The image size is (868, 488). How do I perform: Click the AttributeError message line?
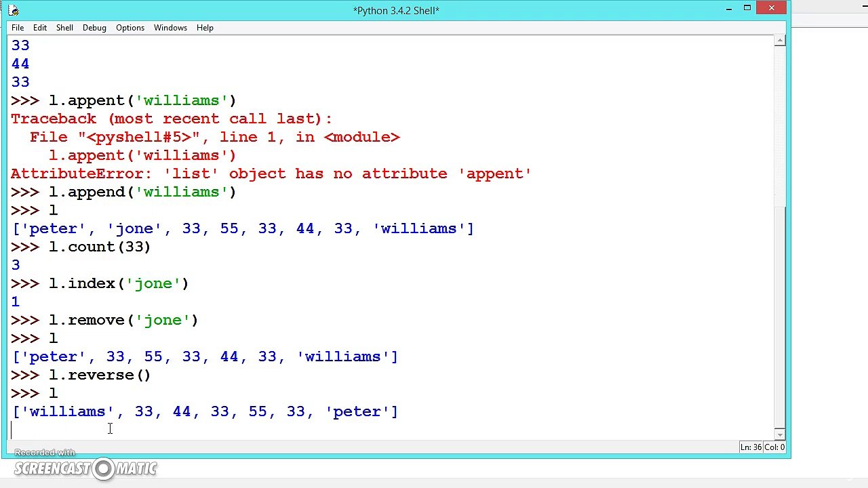(x=271, y=174)
